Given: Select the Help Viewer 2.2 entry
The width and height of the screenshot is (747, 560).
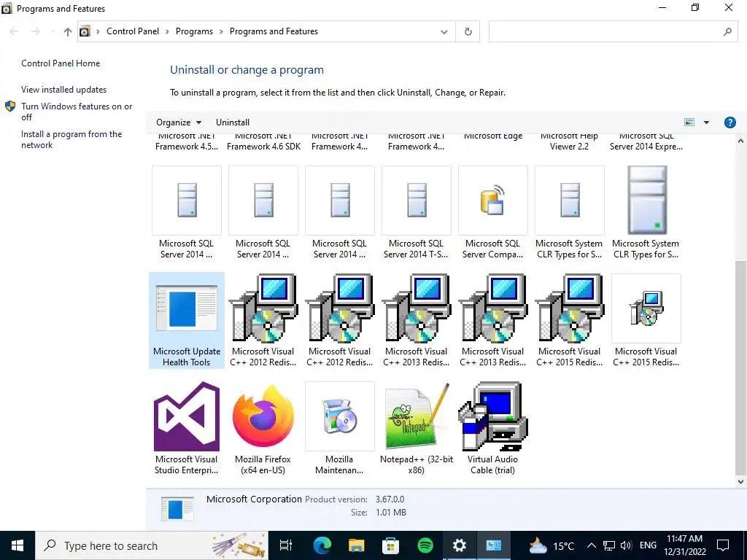Looking at the screenshot, I should point(569,144).
